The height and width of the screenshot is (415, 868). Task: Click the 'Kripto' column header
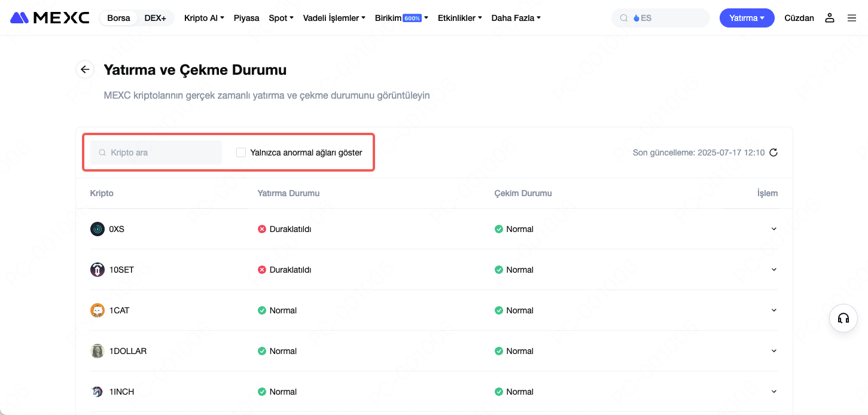click(102, 193)
